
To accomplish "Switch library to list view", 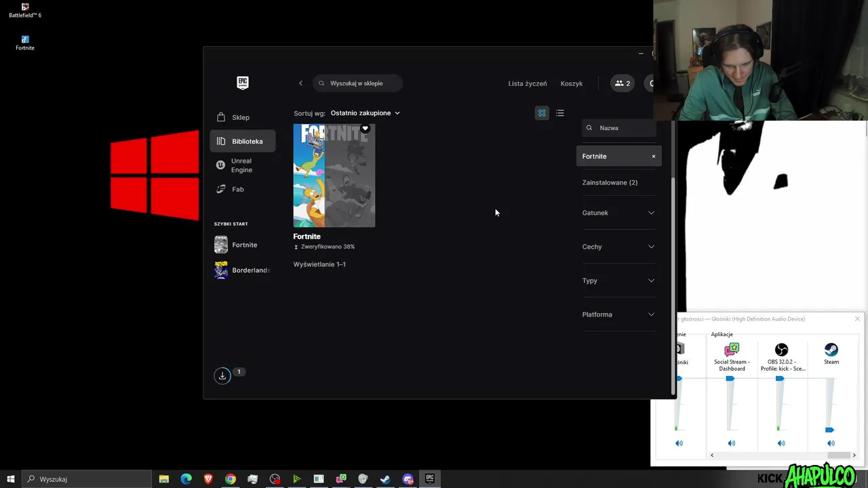I will pos(560,113).
